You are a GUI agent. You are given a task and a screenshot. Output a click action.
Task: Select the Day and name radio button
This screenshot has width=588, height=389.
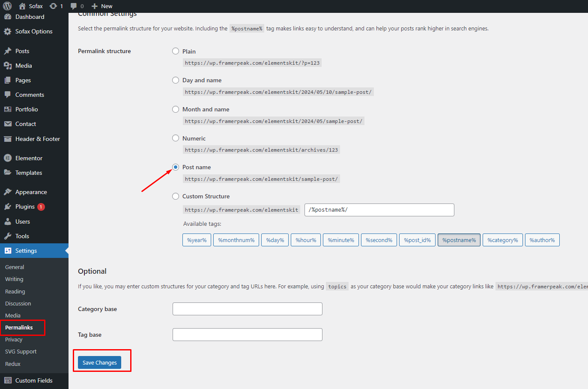[176, 80]
